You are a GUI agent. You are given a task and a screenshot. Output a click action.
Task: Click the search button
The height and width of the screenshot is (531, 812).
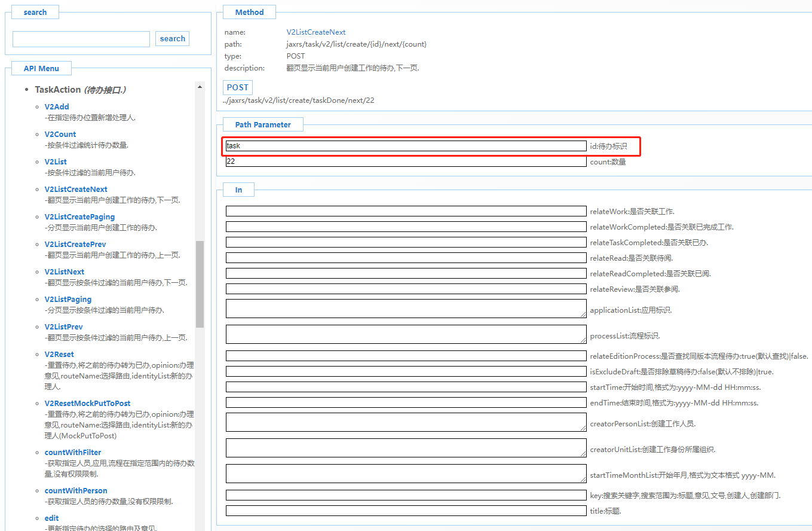pos(172,39)
